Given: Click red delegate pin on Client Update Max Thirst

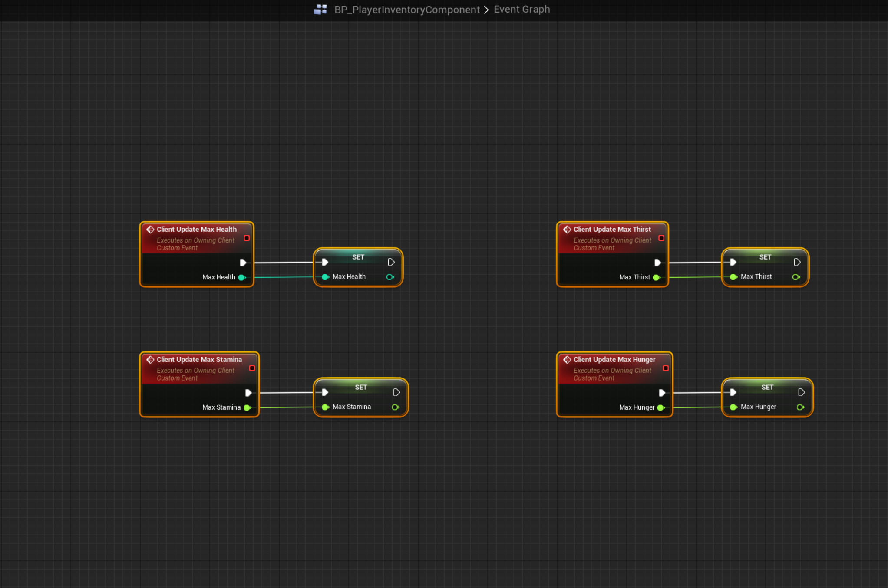Looking at the screenshot, I should click(661, 238).
